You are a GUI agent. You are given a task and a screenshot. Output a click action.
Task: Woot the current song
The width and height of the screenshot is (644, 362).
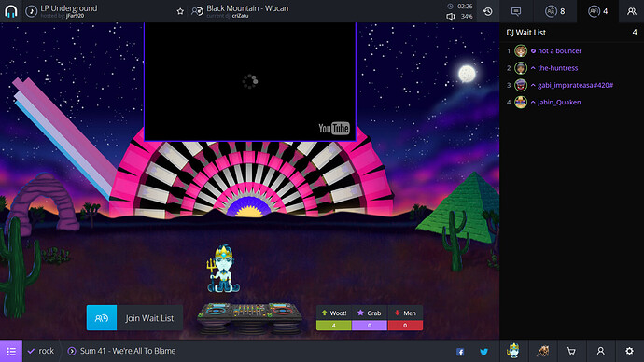pyautogui.click(x=334, y=317)
